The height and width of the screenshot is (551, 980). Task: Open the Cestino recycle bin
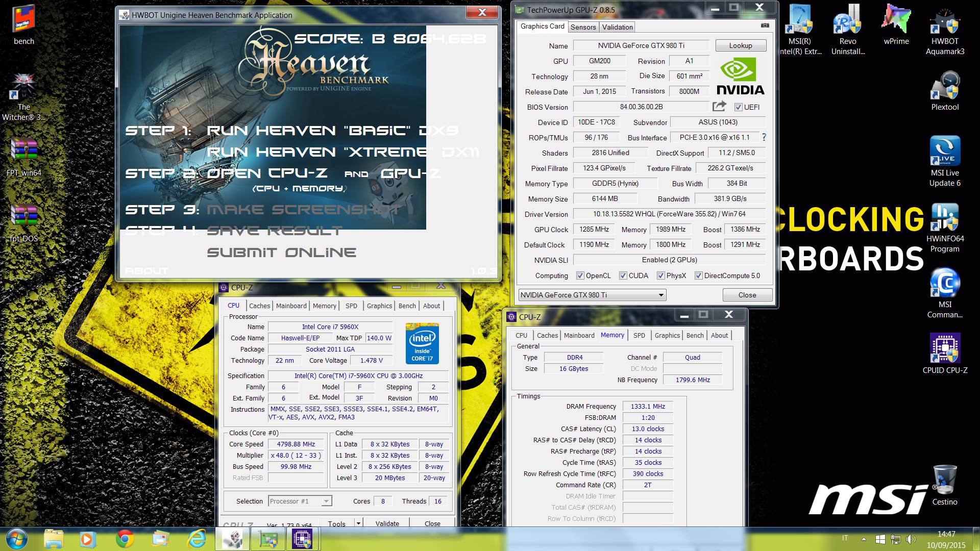pos(945,485)
